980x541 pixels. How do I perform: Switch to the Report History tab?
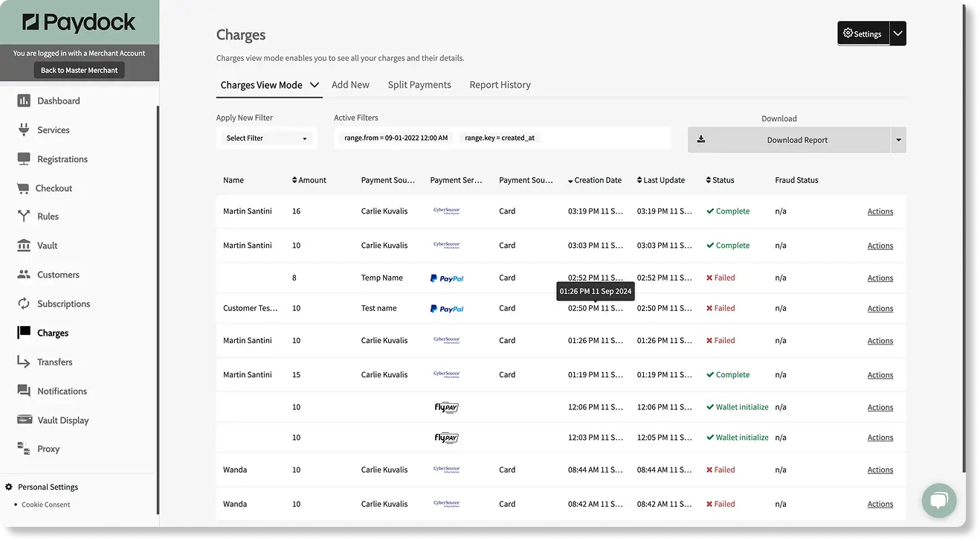pos(500,85)
